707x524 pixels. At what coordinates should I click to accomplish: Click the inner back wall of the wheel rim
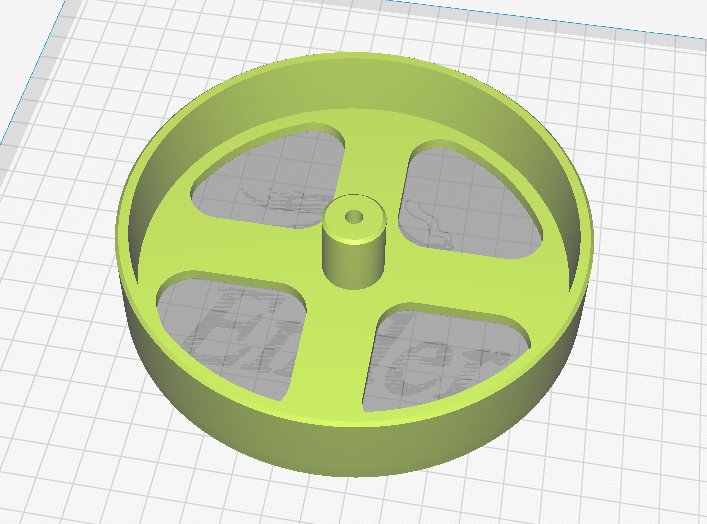point(352,88)
